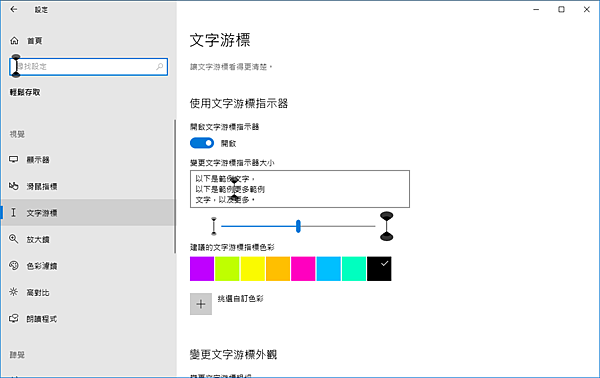This screenshot has width=600, height=378.
Task: Click the back arrow icon
Action: [x=14, y=9]
